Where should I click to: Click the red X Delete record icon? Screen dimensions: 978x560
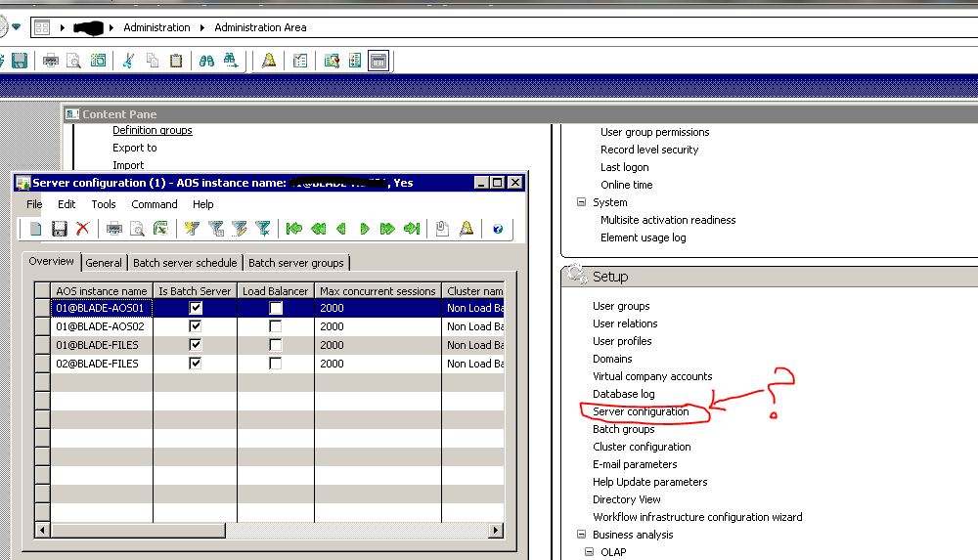[x=82, y=229]
